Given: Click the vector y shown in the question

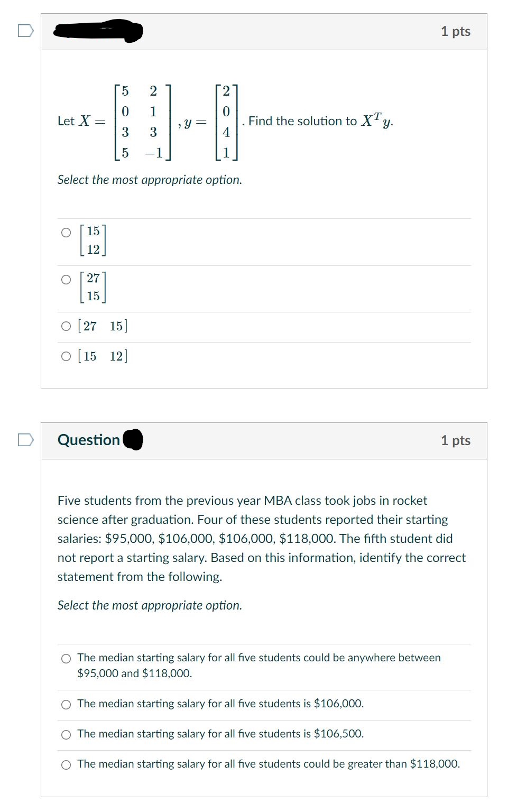Looking at the screenshot, I should tap(226, 122).
